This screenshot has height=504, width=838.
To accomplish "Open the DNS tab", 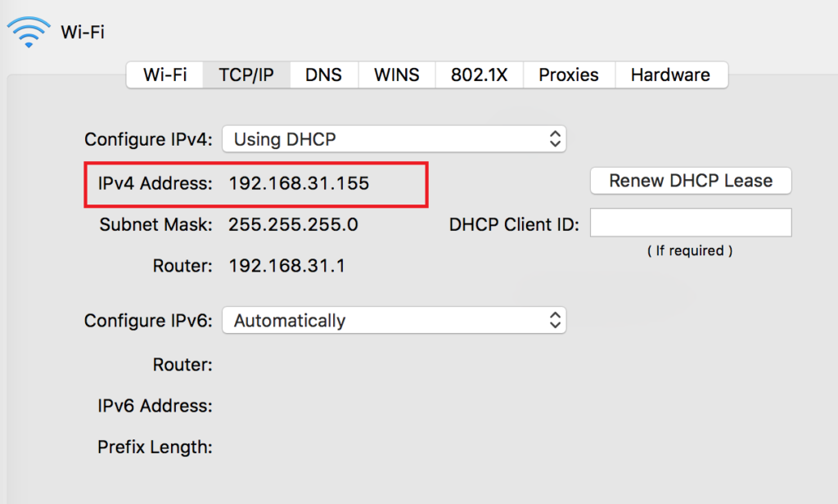I will coord(324,74).
